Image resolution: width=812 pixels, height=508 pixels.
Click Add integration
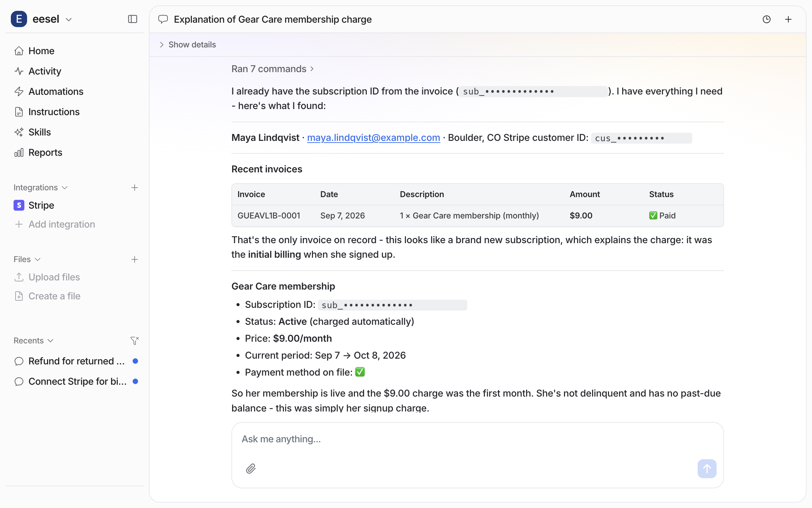(74, 224)
